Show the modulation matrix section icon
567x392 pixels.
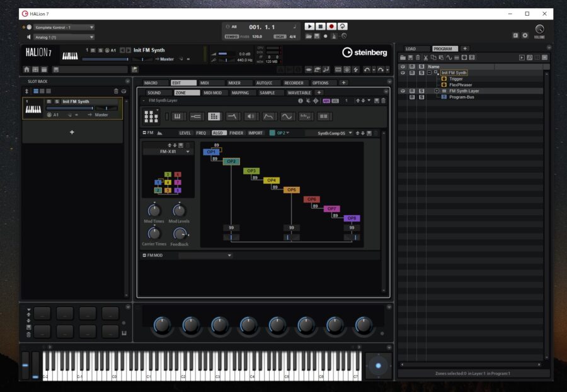[324, 116]
